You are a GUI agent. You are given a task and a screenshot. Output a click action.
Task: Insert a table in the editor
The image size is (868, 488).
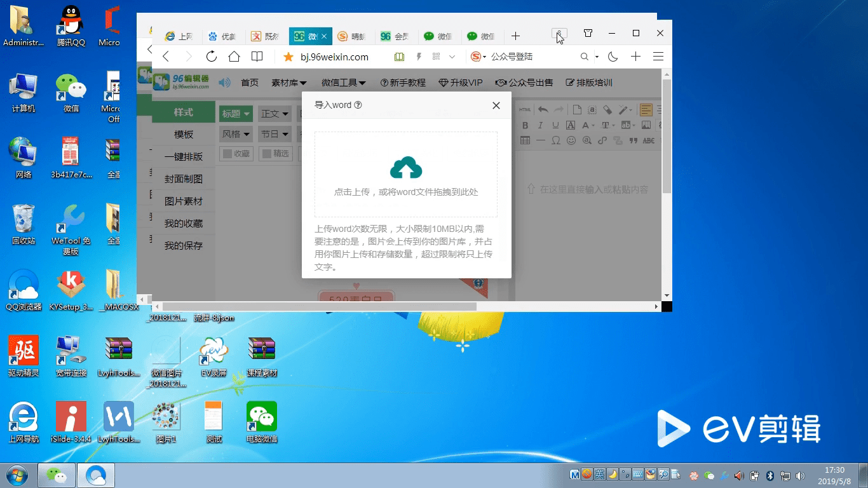pyautogui.click(x=525, y=140)
